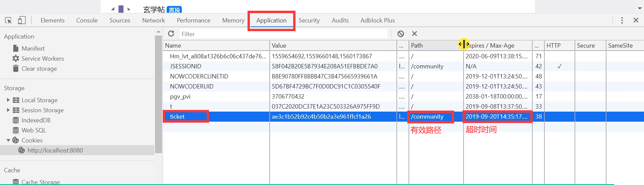The height and width of the screenshot is (185, 644).
Task: Select http://localhost:8080 under Cookies
Action: pyautogui.click(x=55, y=150)
